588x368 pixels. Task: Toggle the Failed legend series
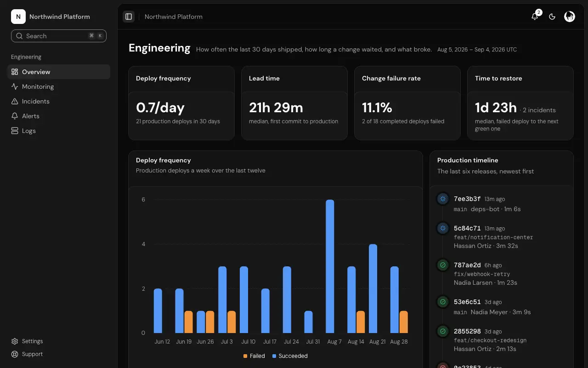[x=254, y=356]
